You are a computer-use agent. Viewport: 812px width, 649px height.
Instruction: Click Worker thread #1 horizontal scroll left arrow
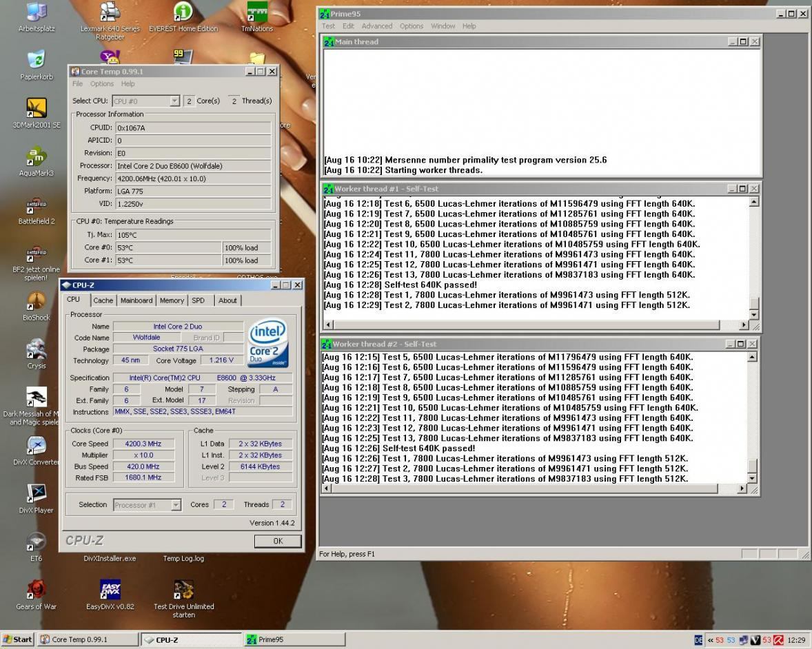(328, 325)
